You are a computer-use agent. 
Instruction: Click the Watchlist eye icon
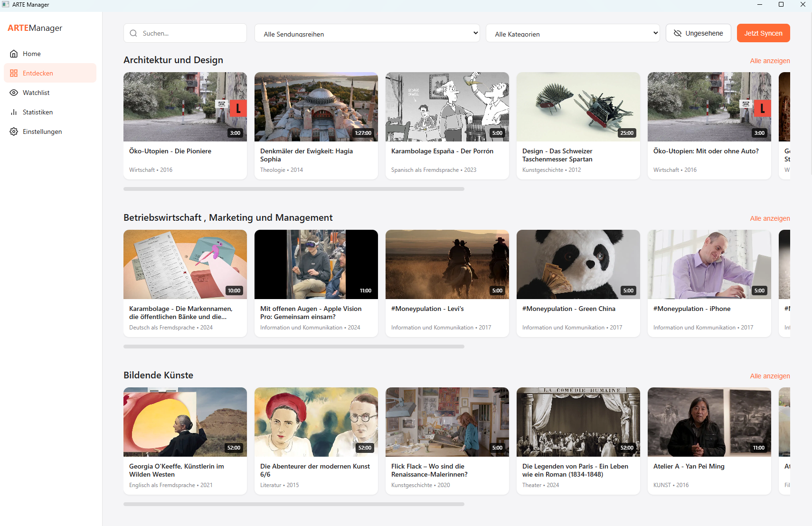point(14,93)
